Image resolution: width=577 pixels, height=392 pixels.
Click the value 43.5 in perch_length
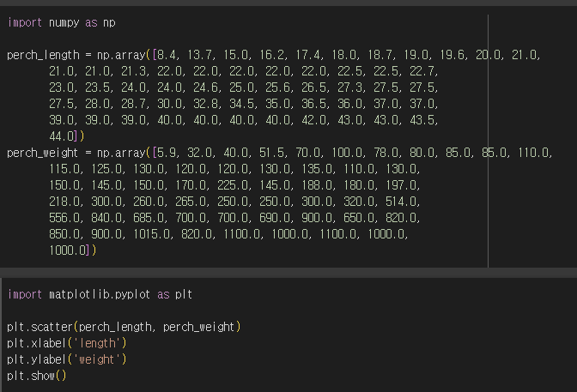(x=422, y=120)
